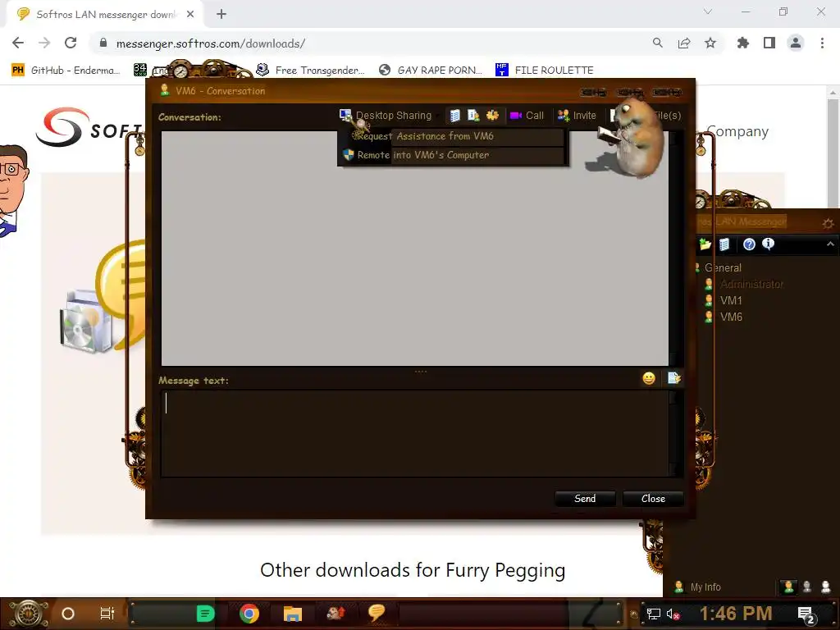Select the Softros LAN messenger browser tab
840x630 pixels.
tap(106, 15)
